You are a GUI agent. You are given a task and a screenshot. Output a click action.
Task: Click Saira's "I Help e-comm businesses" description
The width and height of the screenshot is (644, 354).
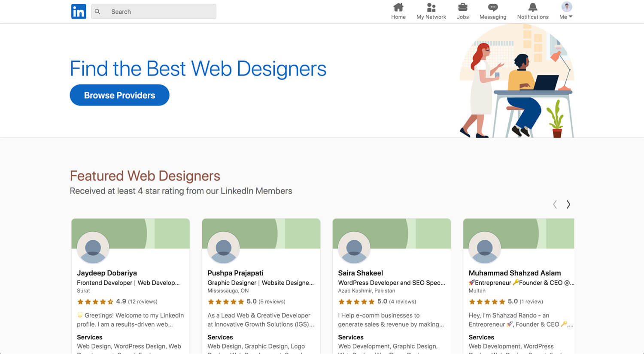[391, 320]
